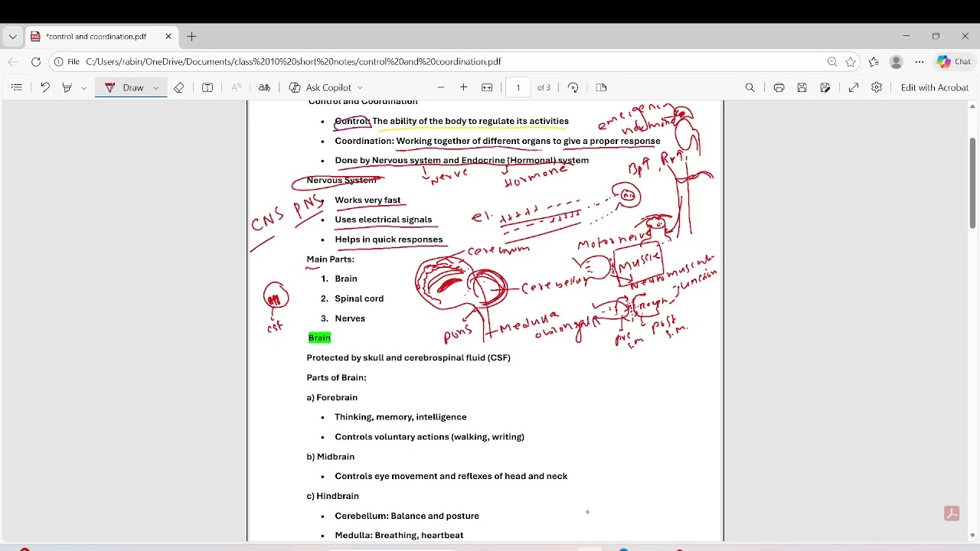Click 'b) Midbrain' heading
This screenshot has height=551, width=980.
click(x=330, y=457)
